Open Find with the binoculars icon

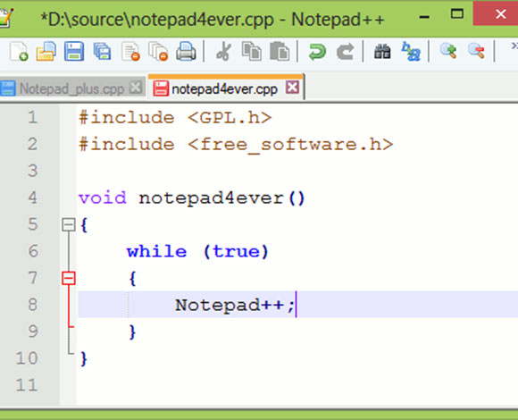(382, 52)
